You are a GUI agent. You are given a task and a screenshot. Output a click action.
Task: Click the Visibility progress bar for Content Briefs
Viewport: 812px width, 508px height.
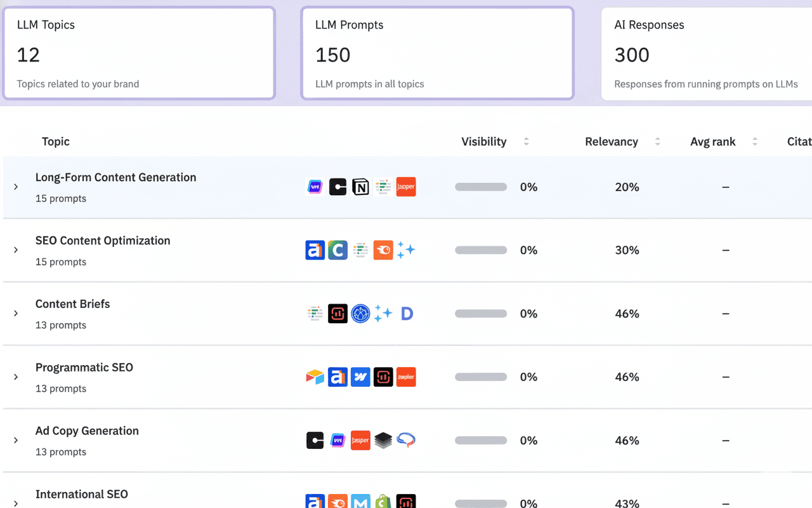(480, 313)
